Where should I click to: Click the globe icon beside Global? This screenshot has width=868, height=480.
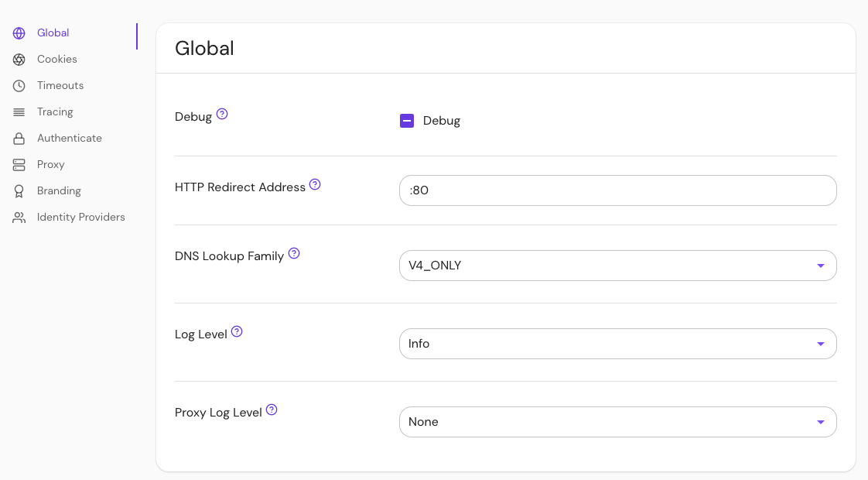19,33
